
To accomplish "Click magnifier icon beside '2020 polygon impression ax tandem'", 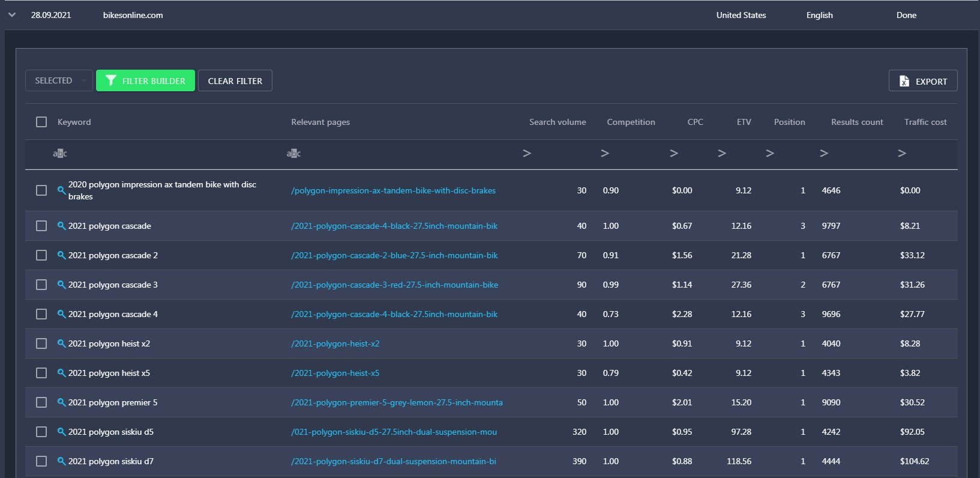I will tap(61, 190).
